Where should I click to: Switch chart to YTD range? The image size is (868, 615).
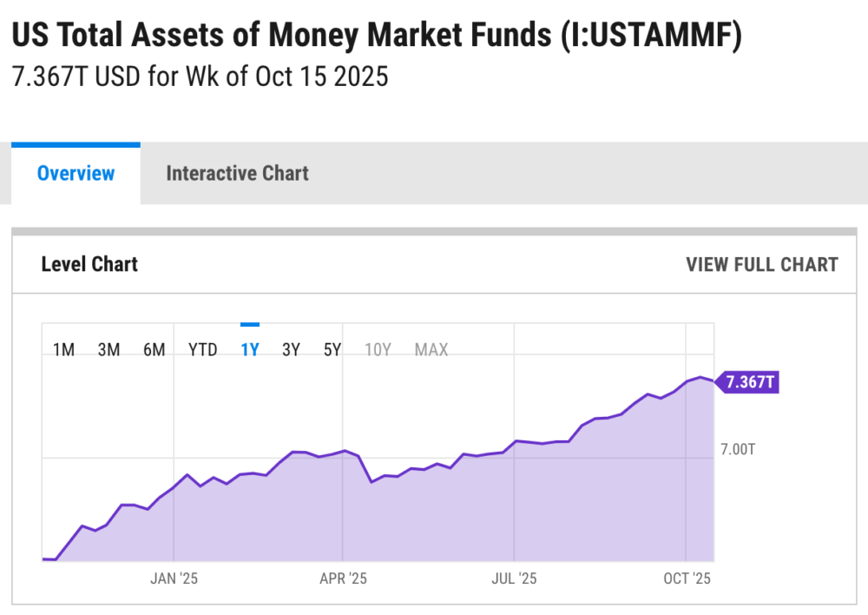click(203, 350)
